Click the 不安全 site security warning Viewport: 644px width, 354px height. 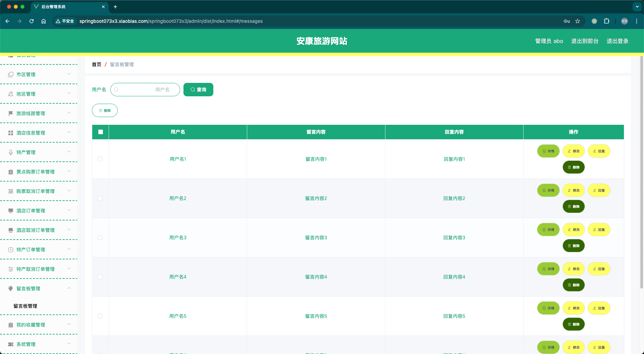tap(65, 21)
